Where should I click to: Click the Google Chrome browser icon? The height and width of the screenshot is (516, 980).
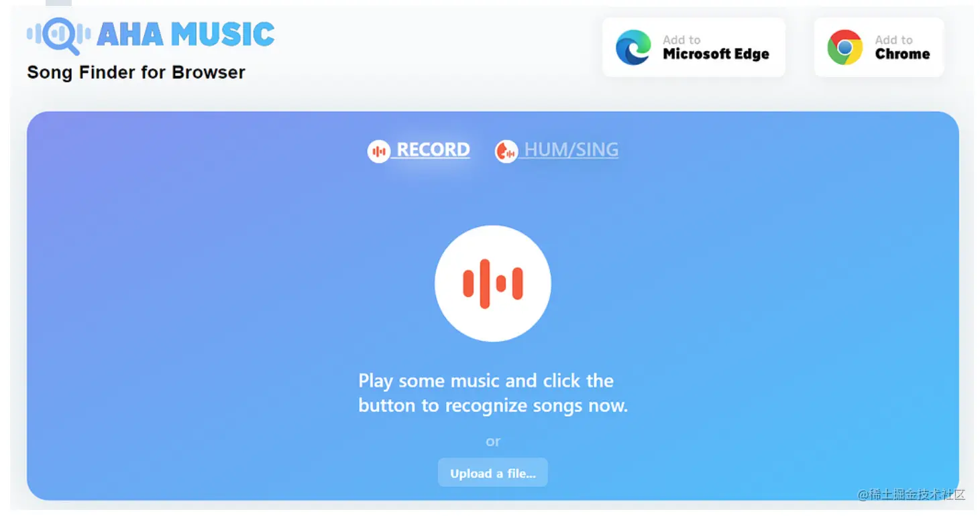click(x=845, y=48)
